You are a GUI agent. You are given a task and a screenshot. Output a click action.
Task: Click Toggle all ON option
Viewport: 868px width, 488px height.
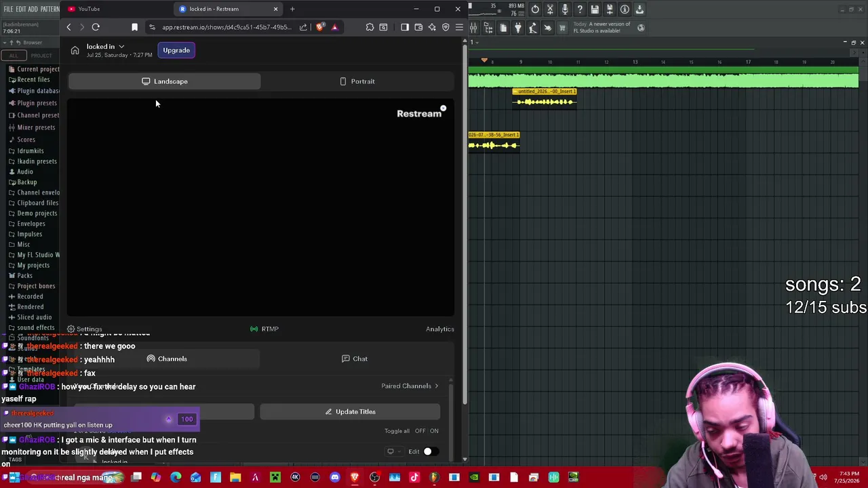point(434,431)
